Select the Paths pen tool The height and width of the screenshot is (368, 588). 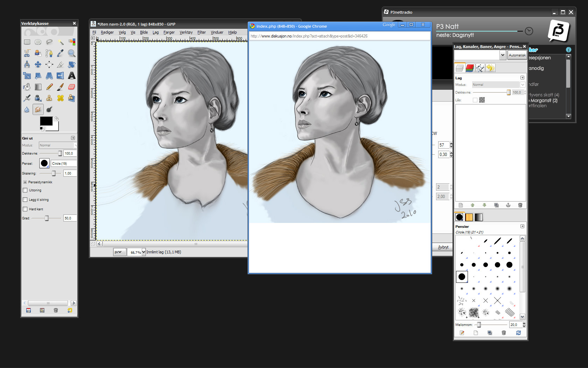click(49, 53)
